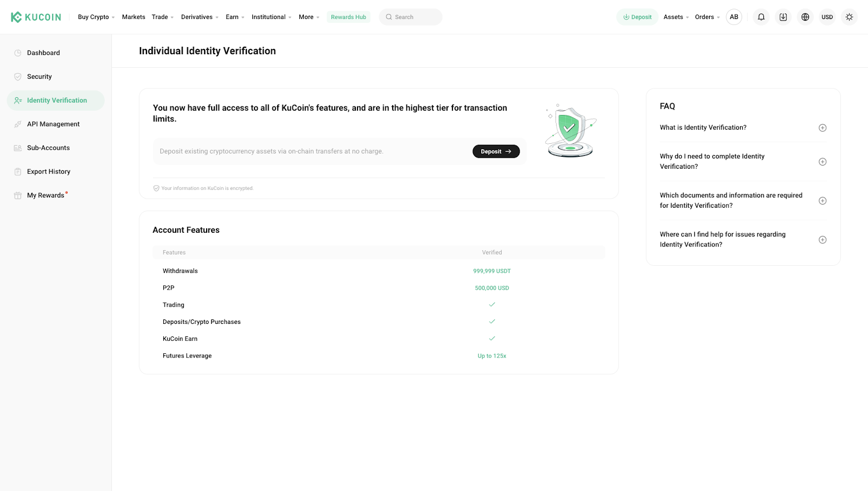Screen dimensions: 868x491
Task: Select the Security sidebar item
Action: click(38, 76)
